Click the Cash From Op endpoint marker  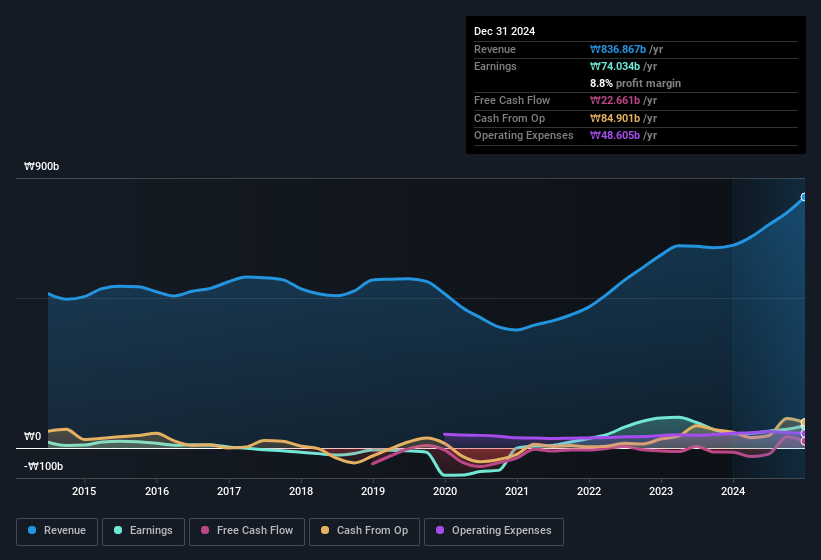click(804, 422)
